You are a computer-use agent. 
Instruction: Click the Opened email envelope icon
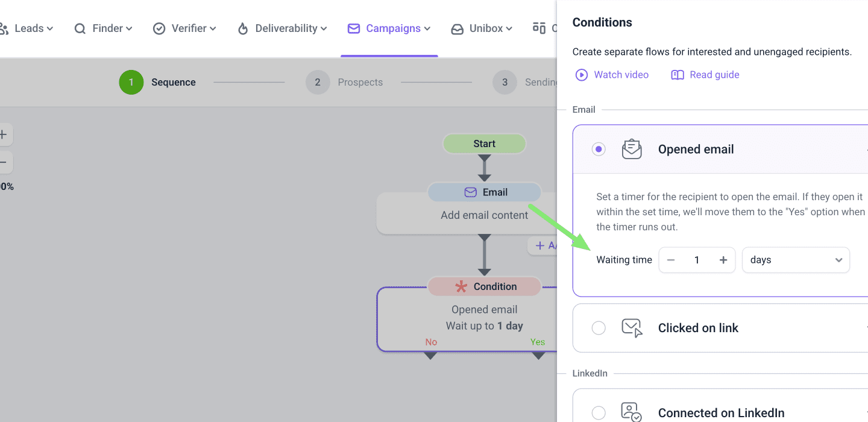(x=632, y=149)
